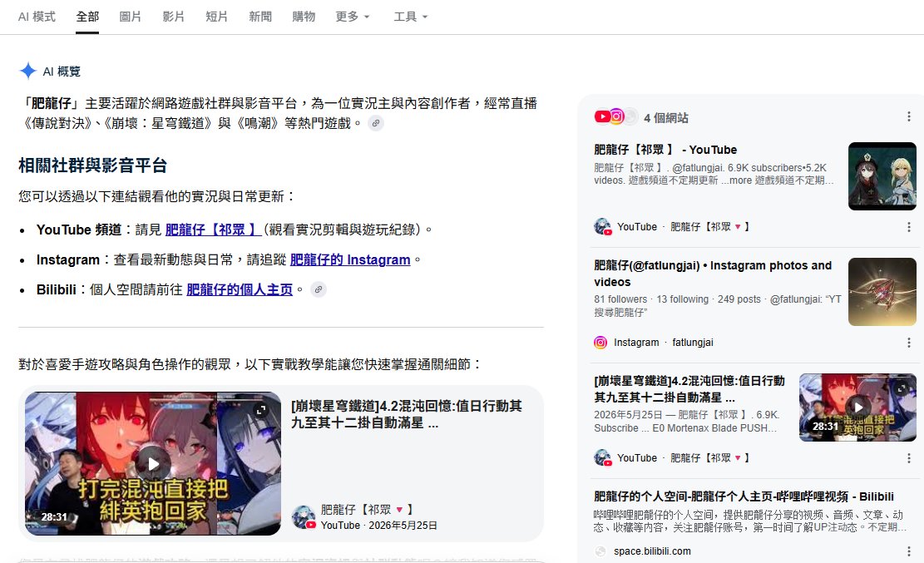Open video title 值日行動其九至其十二掛自動滿星 in overview
The image size is (924, 563).
coord(406,414)
